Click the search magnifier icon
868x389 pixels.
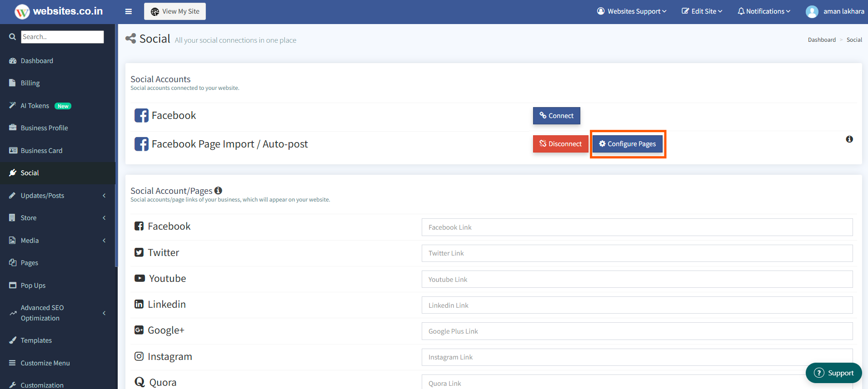[x=13, y=37]
